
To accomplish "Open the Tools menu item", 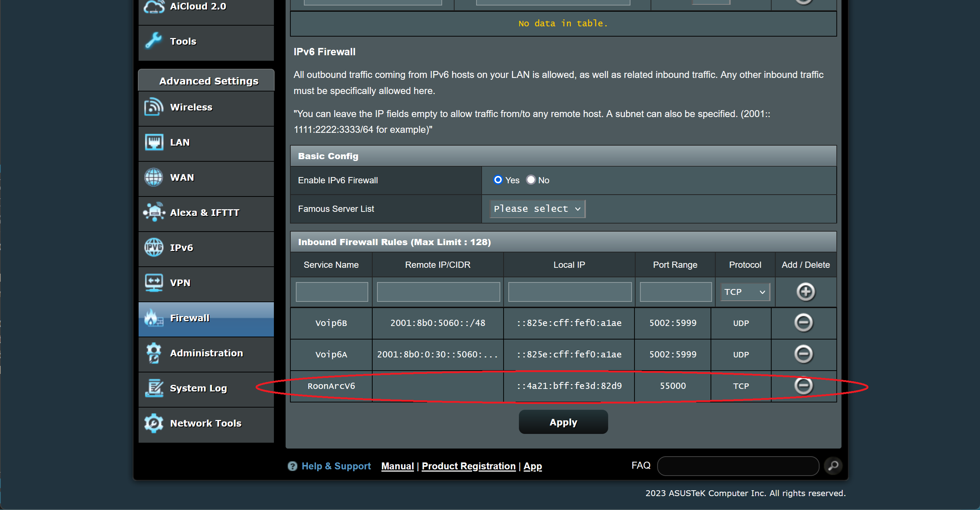I will tap(206, 42).
